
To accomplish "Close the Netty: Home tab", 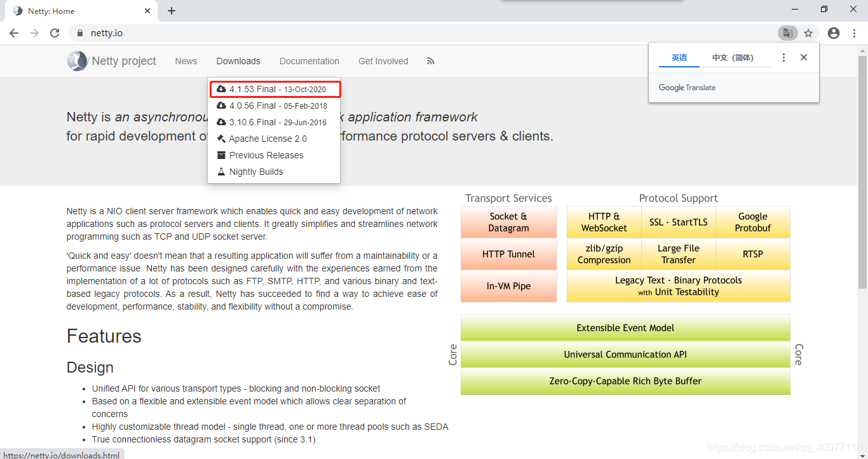I will (x=147, y=11).
